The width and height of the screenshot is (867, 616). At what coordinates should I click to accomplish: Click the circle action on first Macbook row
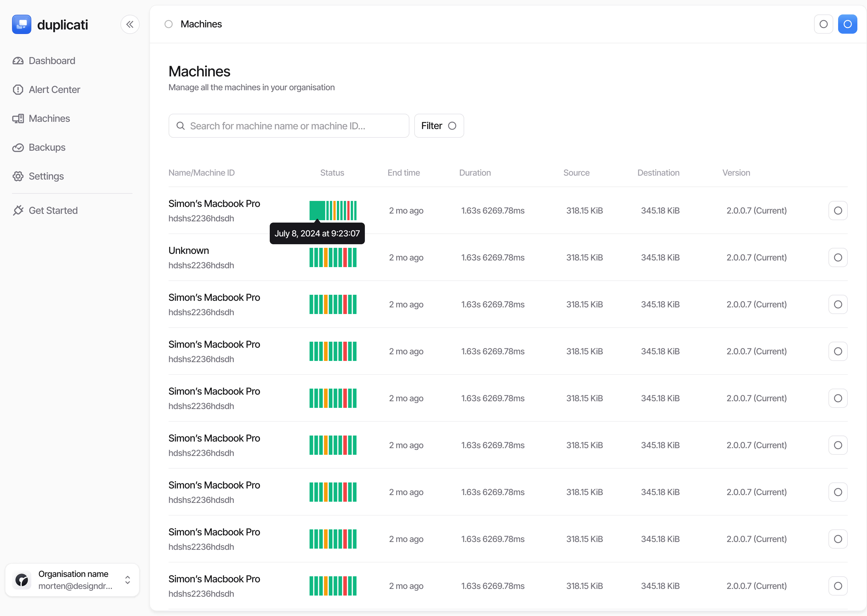(x=838, y=211)
